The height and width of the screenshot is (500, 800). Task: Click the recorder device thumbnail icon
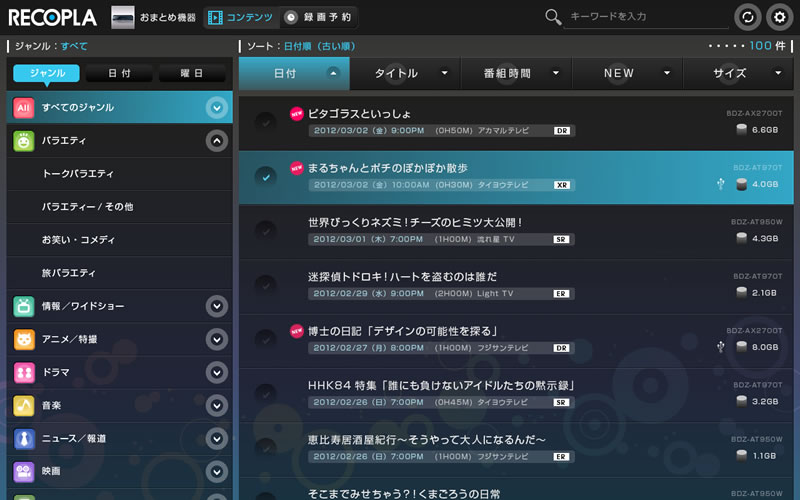[x=123, y=17]
